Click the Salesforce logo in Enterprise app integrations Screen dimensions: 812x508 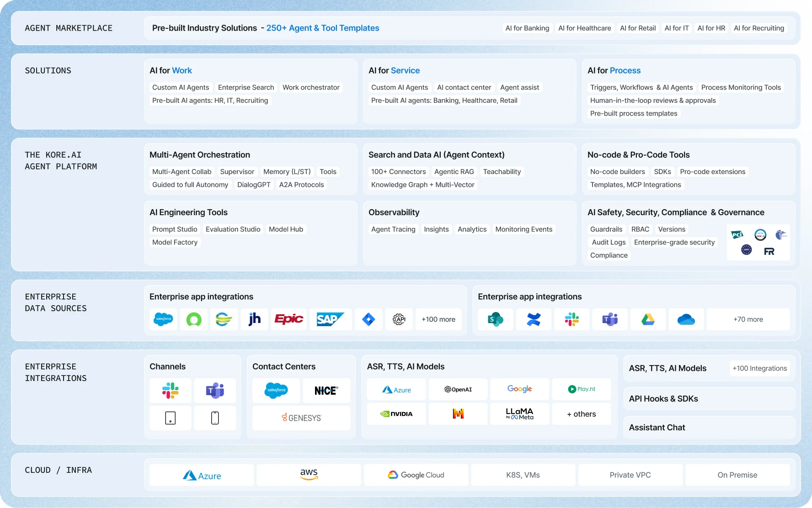[163, 319]
